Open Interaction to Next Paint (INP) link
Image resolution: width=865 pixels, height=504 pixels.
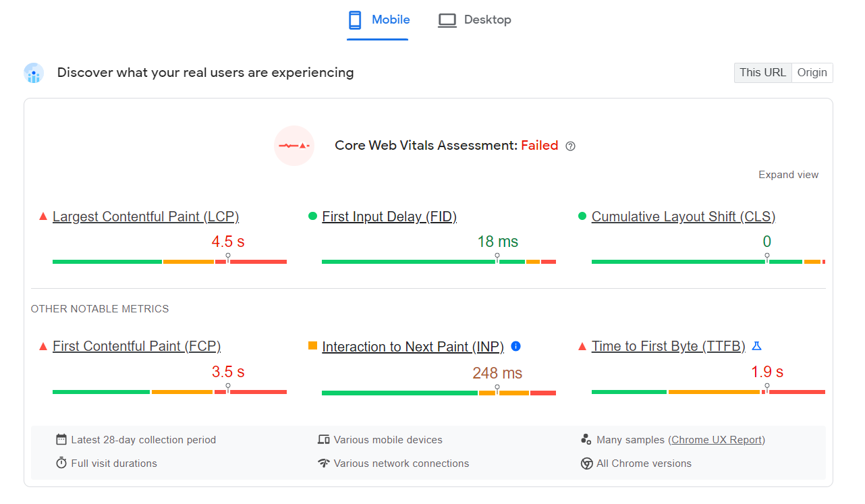coord(413,347)
